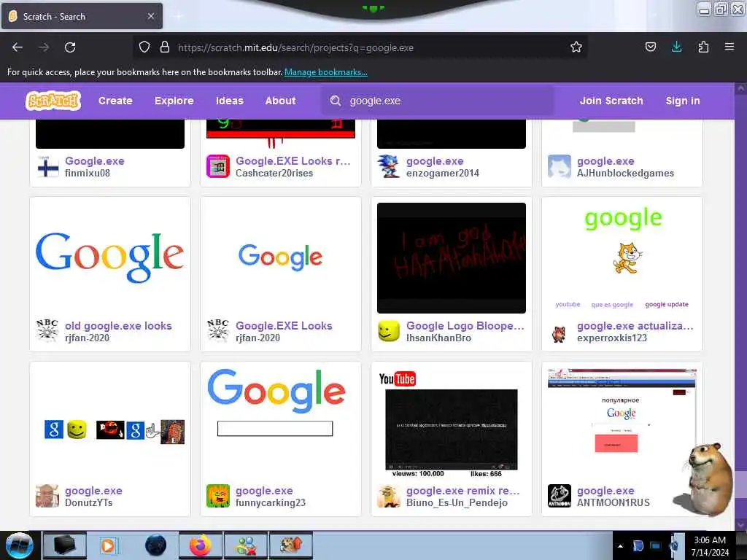Reload the page with the refresh icon

click(70, 47)
